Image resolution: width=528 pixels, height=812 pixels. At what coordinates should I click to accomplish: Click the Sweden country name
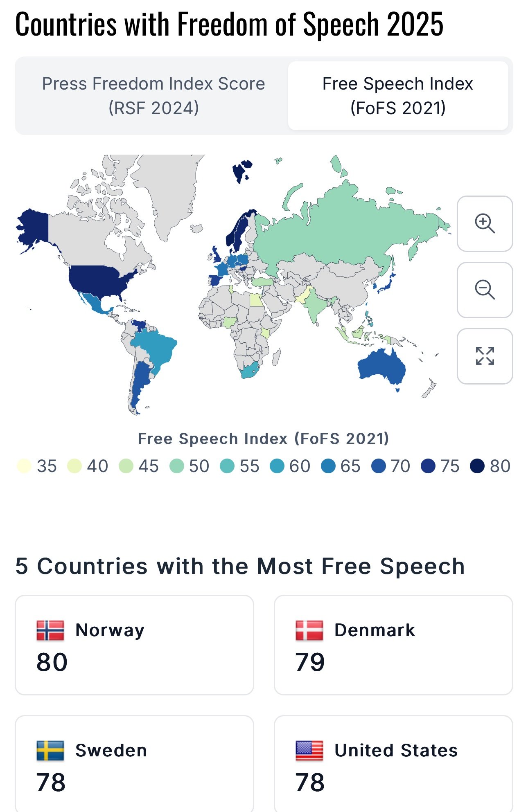tap(111, 751)
